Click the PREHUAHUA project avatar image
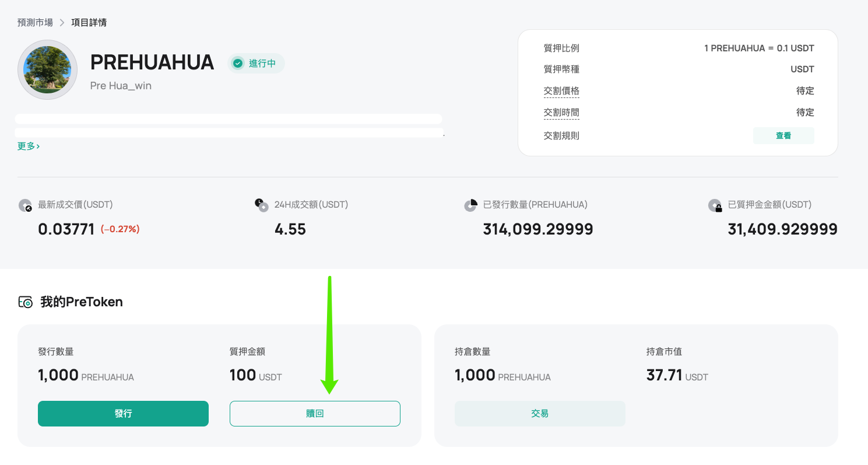 48,70
